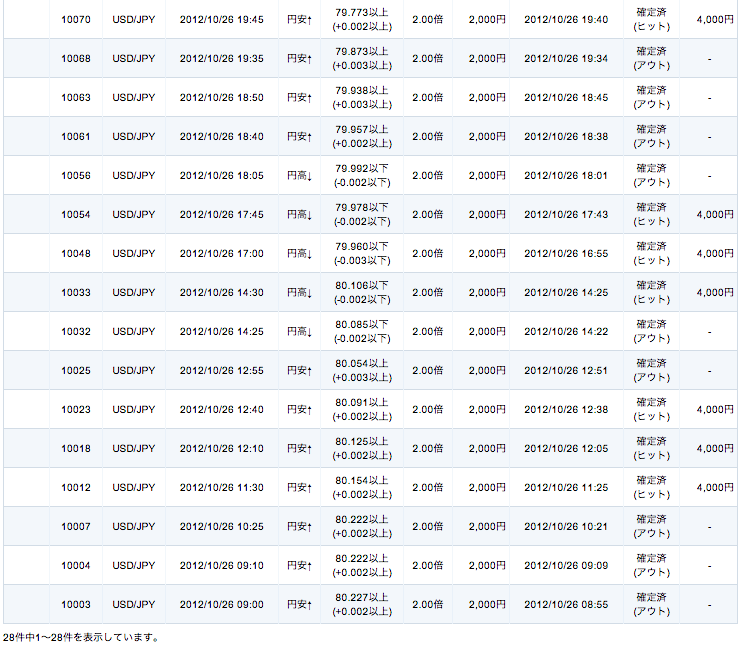Click order number 10070
Screen dimensions: 751x653
(x=75, y=20)
